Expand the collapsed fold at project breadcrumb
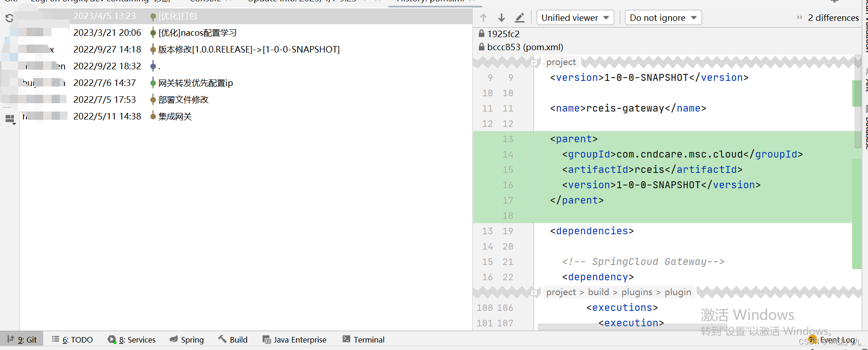 click(534, 62)
